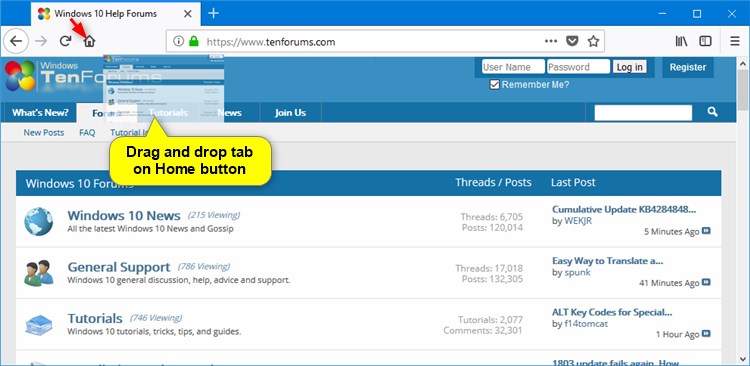Open the FAQ submenu link

87,133
